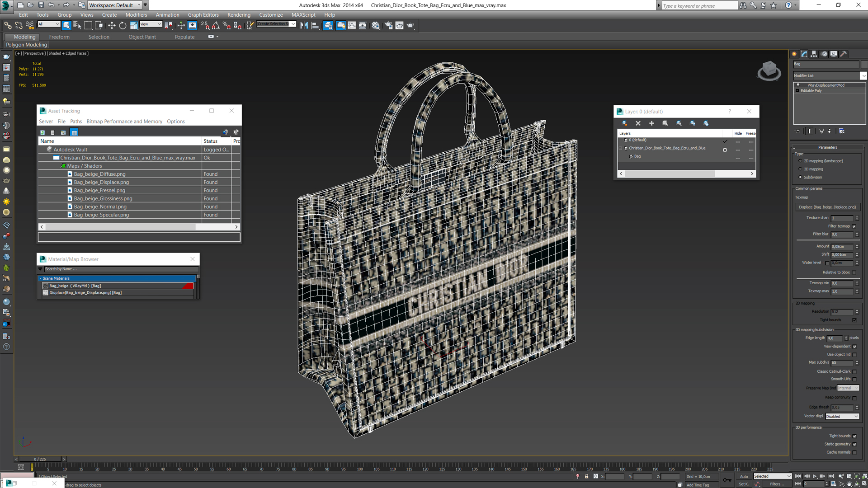Click Pin Stack icon under modifier stack

(x=798, y=131)
